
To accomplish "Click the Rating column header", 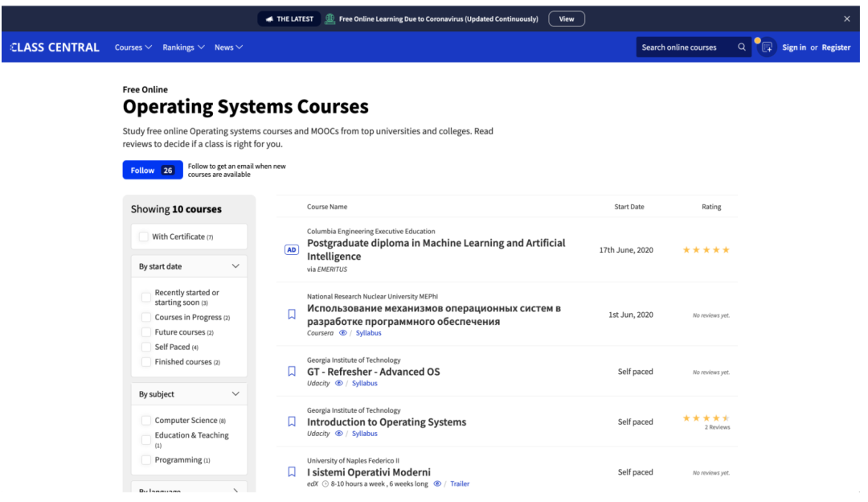I will click(711, 207).
